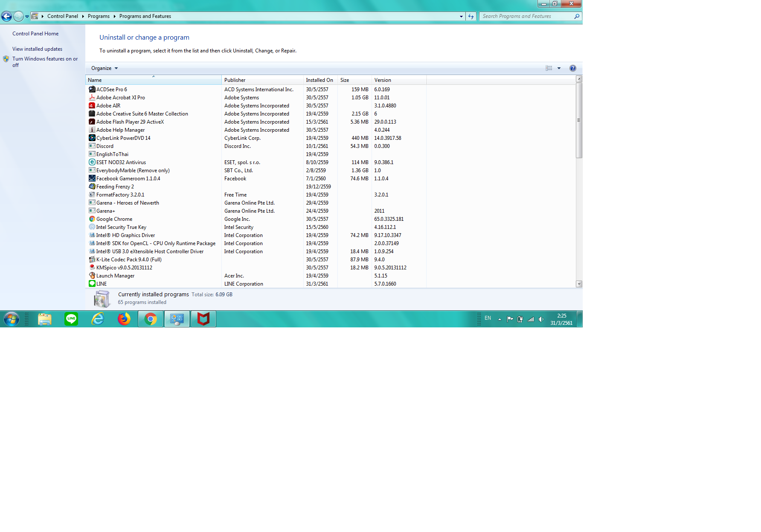
Task: Click the Adobe Flash Player 29 icon
Action: (x=92, y=121)
